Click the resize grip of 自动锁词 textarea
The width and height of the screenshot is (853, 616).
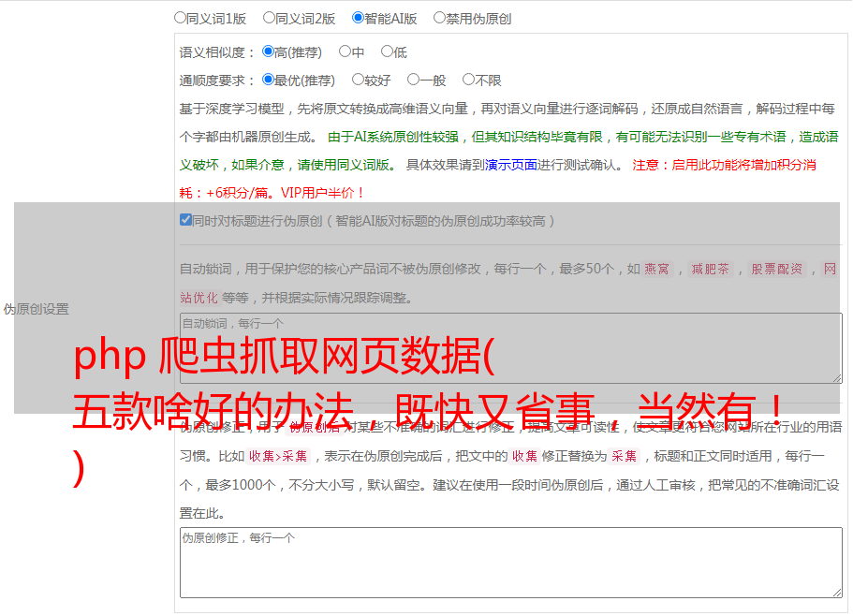[x=837, y=378]
